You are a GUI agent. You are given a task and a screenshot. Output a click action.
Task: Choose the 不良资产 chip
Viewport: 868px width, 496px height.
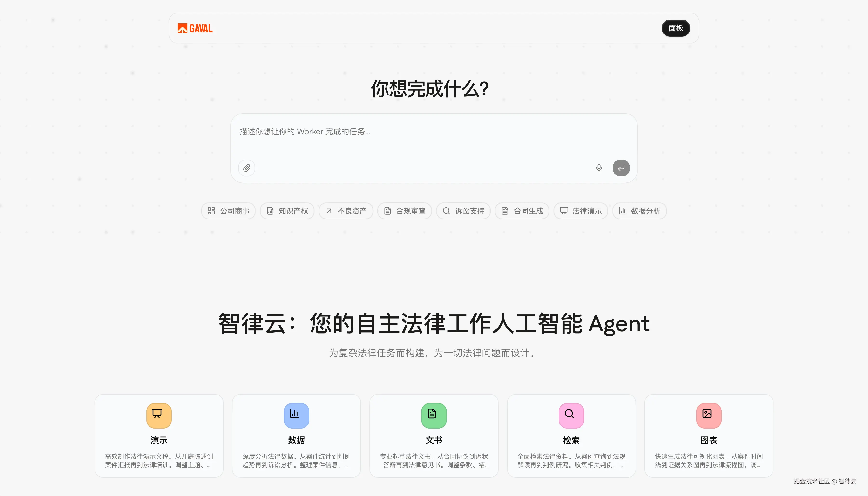[x=346, y=211]
